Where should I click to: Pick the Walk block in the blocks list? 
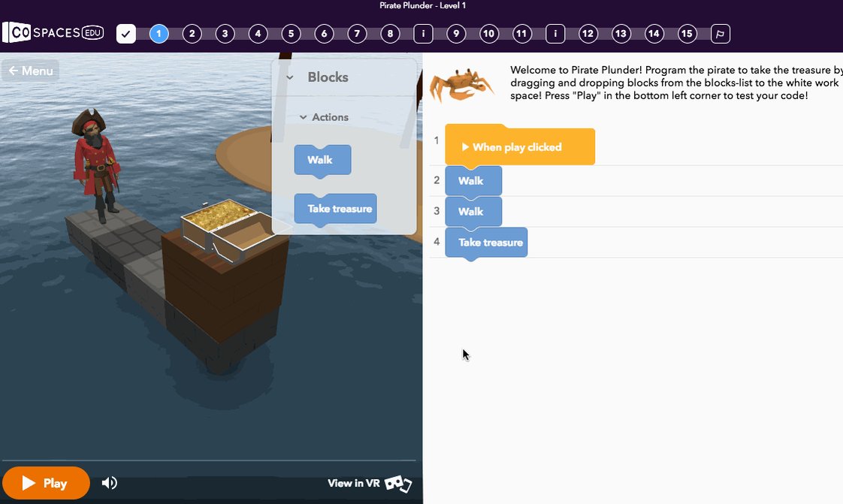click(x=322, y=160)
